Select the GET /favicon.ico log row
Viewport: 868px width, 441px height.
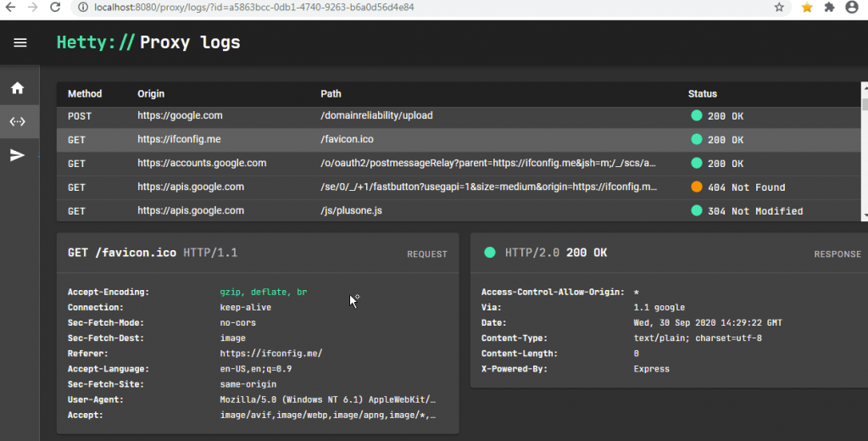[459, 140]
